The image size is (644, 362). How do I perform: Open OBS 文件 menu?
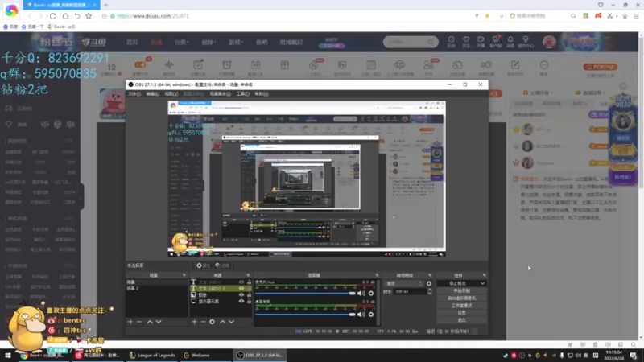(x=134, y=94)
